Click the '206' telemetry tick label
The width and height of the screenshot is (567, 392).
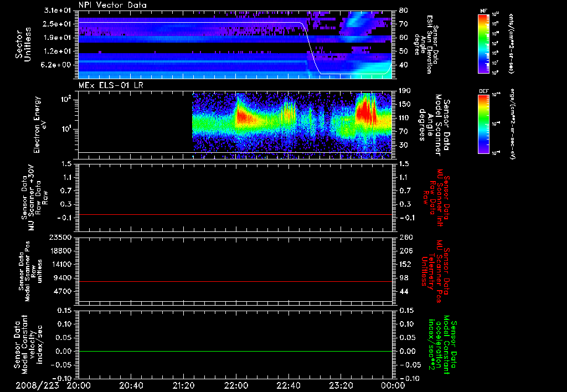coord(406,251)
